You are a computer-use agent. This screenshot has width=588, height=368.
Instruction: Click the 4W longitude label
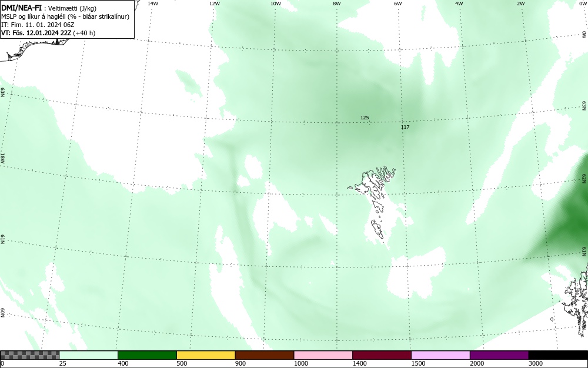pos(459,4)
